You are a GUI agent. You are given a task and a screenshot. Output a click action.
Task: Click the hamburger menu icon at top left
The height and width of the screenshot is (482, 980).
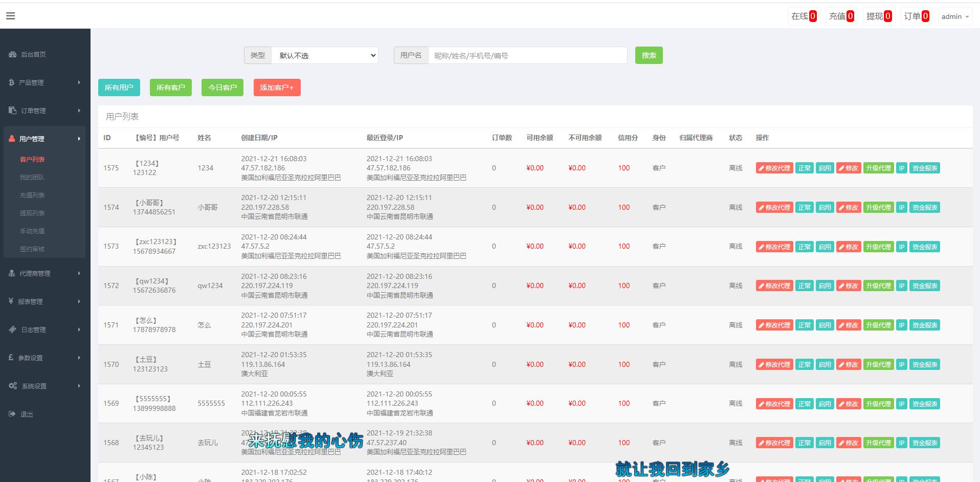pyautogui.click(x=10, y=16)
